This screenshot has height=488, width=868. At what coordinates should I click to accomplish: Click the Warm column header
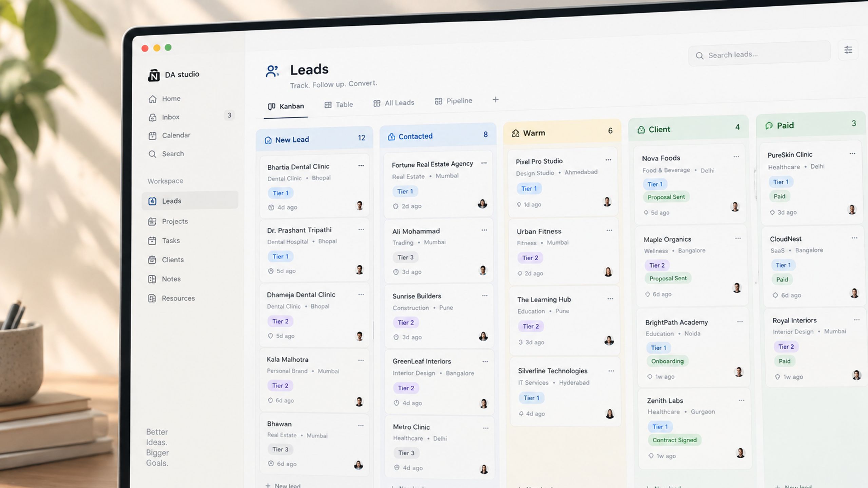click(x=562, y=132)
